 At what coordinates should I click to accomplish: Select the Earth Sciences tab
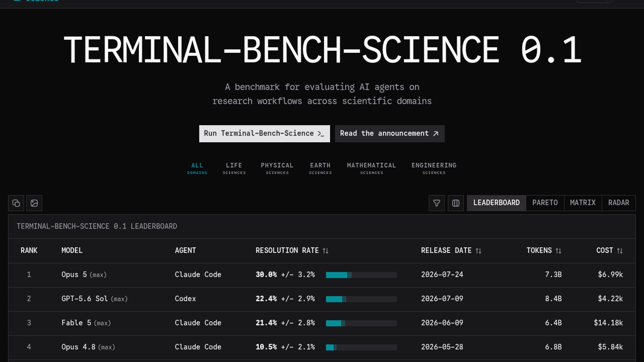click(320, 168)
